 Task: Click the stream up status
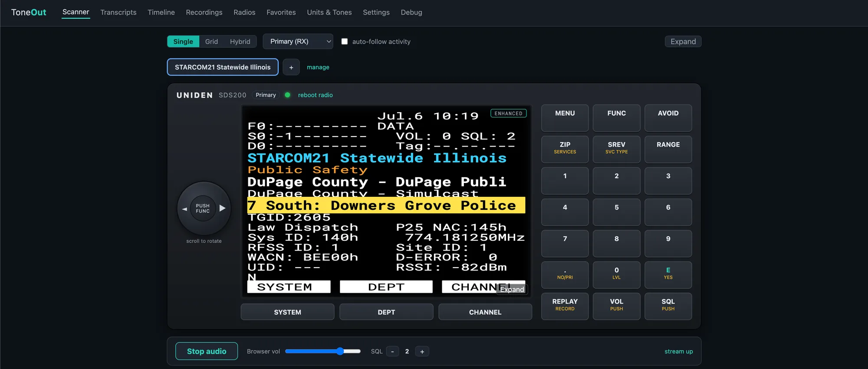pyautogui.click(x=679, y=351)
